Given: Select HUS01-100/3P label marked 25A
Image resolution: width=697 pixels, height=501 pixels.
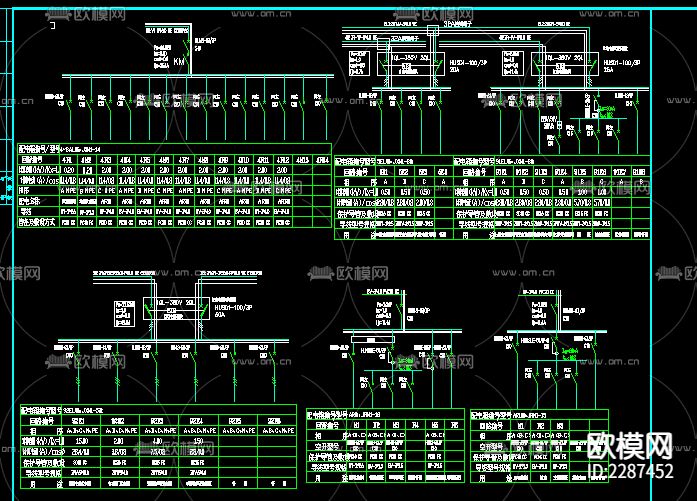Looking at the screenshot, I should pyautogui.click(x=622, y=63).
